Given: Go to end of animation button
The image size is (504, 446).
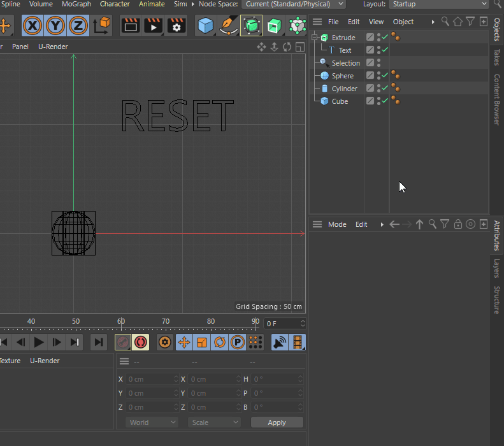Looking at the screenshot, I should click(98, 342).
